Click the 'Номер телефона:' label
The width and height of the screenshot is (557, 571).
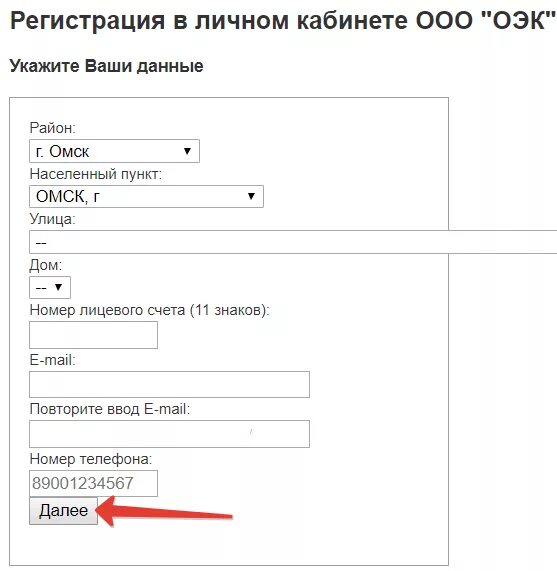[91, 459]
